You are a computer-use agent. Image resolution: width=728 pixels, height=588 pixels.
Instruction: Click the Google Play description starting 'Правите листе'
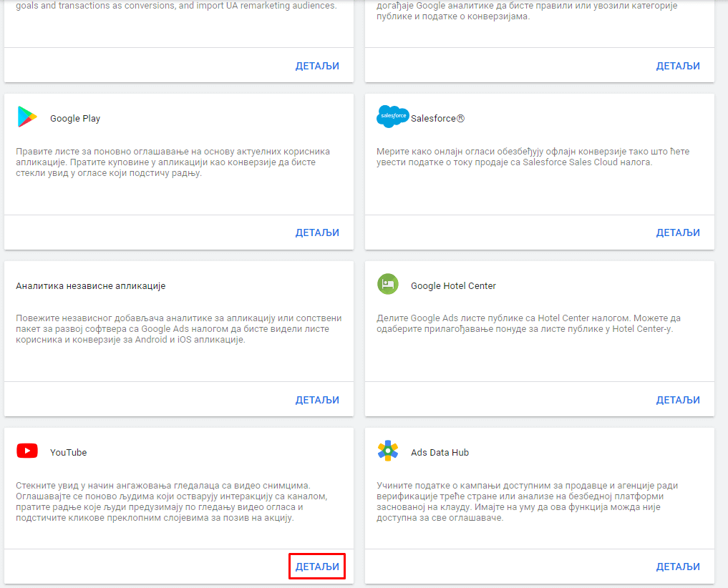[173, 162]
